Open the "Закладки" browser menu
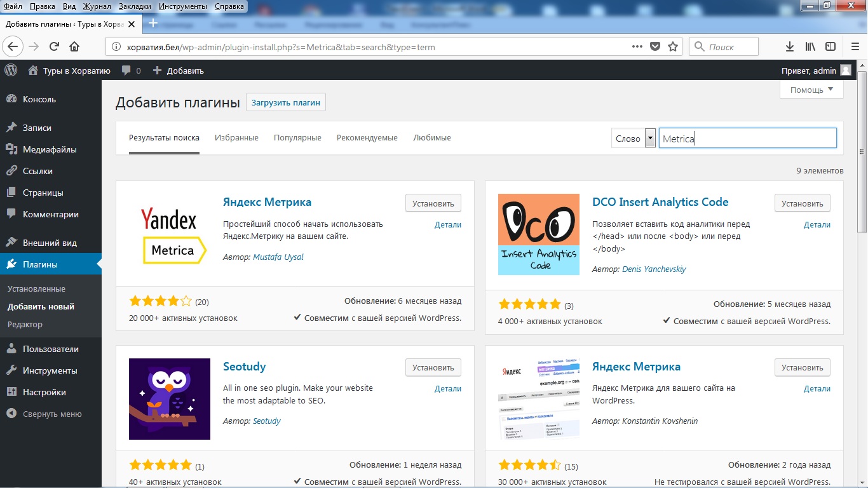 click(x=135, y=6)
